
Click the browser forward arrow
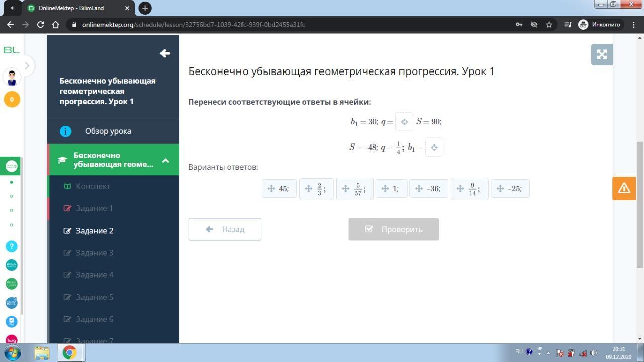[25, 24]
